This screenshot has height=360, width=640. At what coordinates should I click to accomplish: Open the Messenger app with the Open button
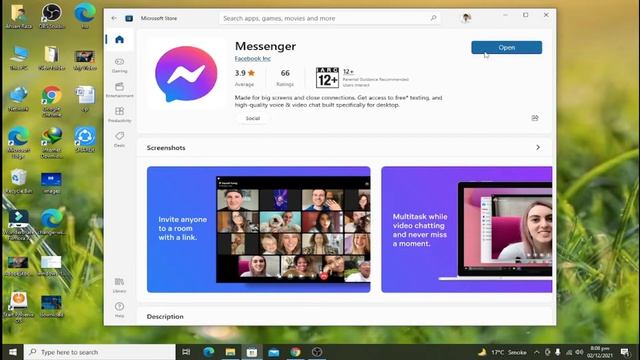(507, 47)
